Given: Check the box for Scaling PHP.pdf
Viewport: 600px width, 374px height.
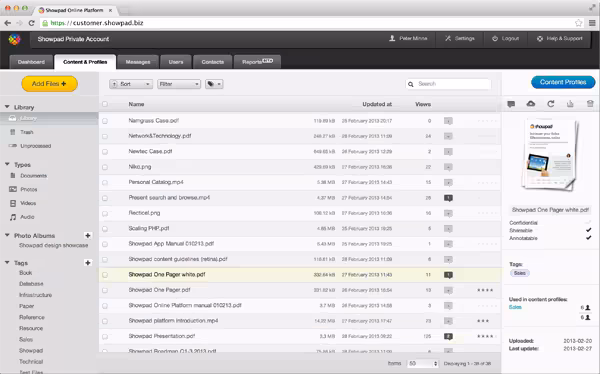Looking at the screenshot, I should point(105,229).
